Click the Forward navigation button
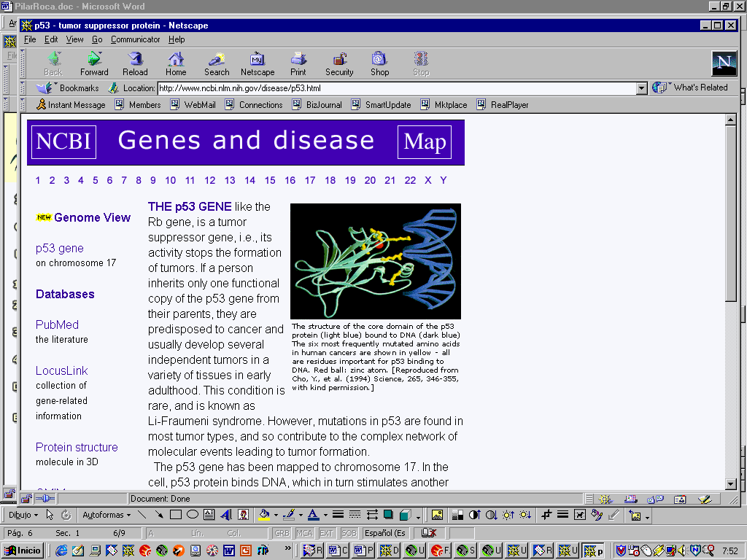 (x=94, y=63)
